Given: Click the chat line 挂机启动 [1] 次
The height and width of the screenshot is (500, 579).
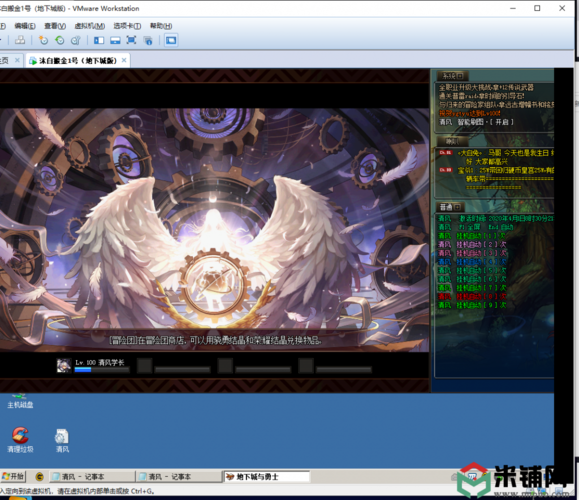Looking at the screenshot, I should click(472, 236).
